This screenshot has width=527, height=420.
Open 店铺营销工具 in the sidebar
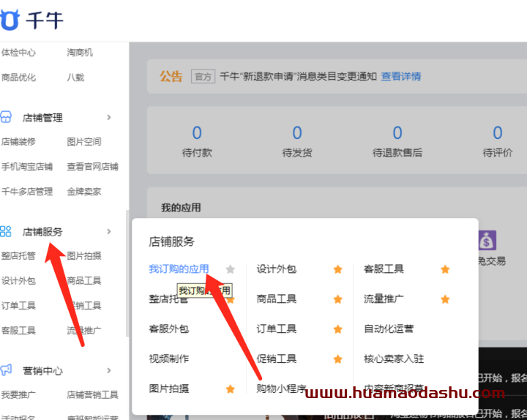pyautogui.click(x=92, y=394)
